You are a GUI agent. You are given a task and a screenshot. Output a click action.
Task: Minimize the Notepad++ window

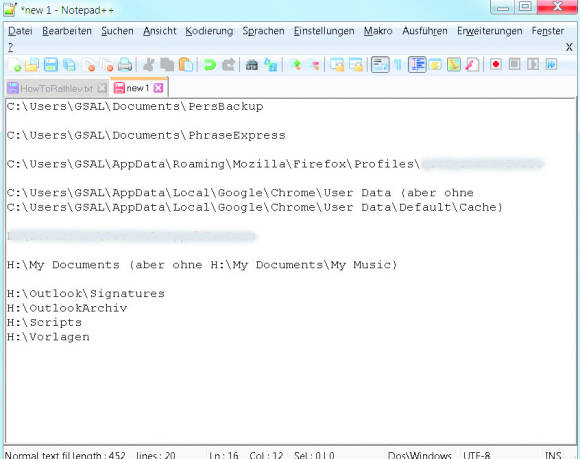[502, 7]
